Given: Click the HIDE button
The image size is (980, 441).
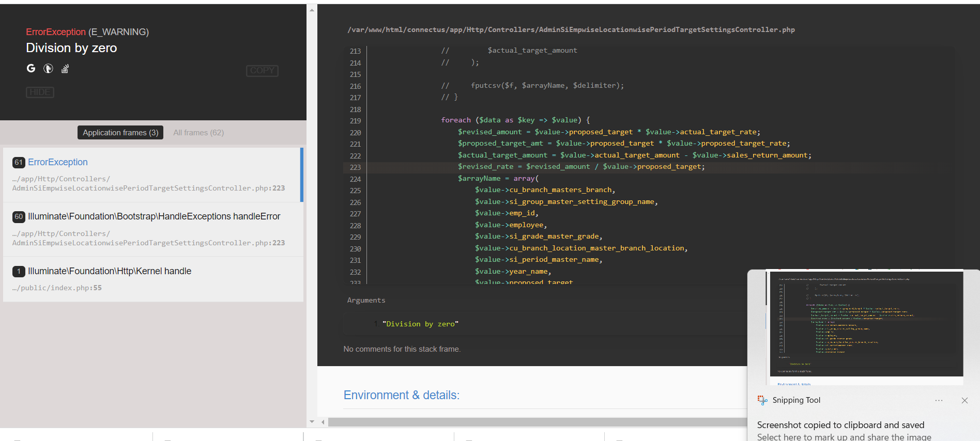Looking at the screenshot, I should (40, 92).
